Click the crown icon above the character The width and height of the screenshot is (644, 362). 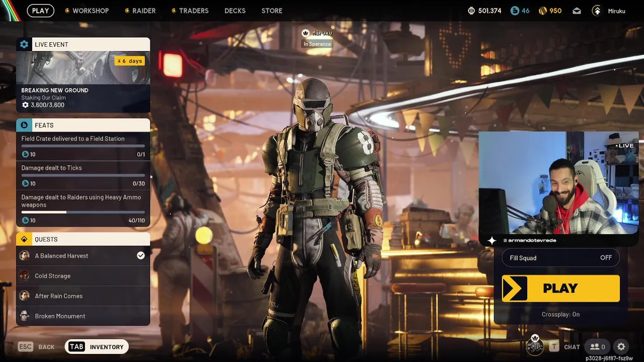click(x=305, y=33)
